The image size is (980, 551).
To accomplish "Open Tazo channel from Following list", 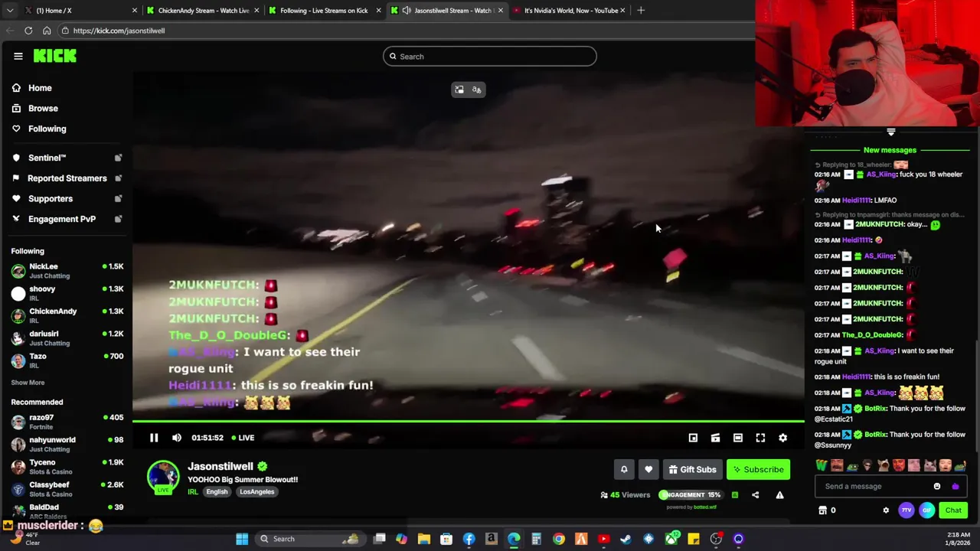I will coord(67,360).
